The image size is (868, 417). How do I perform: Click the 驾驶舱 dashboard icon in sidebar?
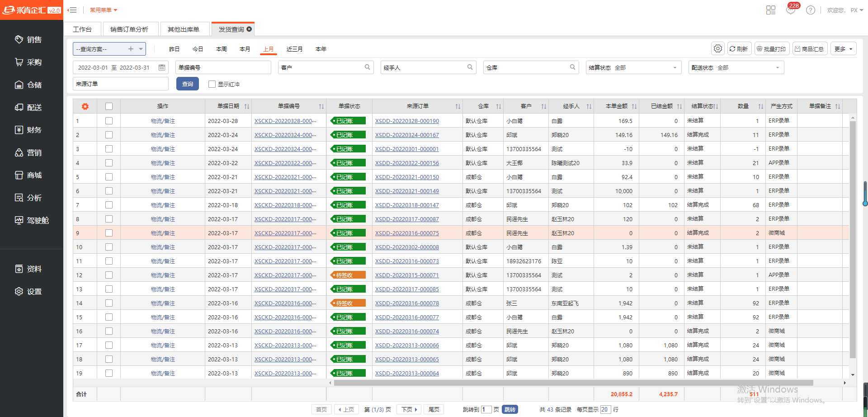pos(19,221)
